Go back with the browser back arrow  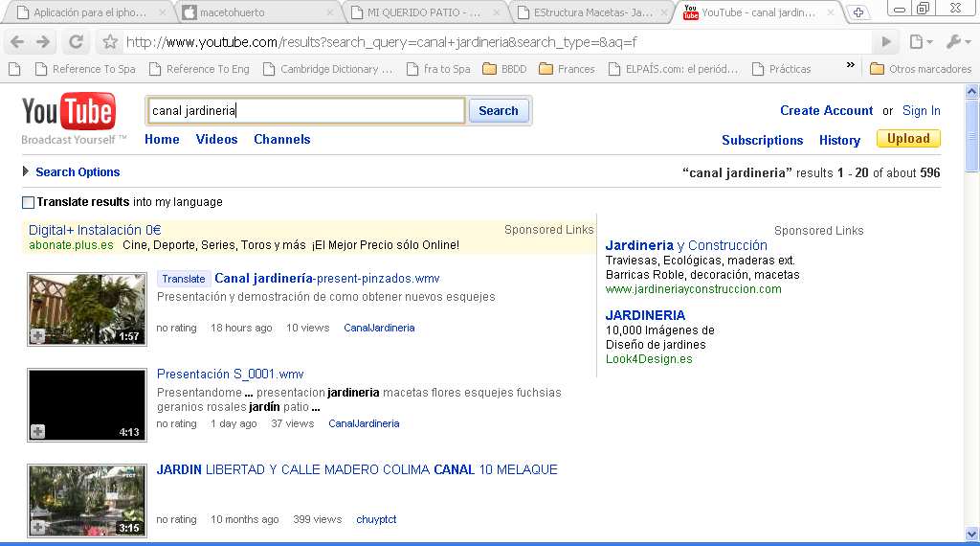(x=17, y=42)
